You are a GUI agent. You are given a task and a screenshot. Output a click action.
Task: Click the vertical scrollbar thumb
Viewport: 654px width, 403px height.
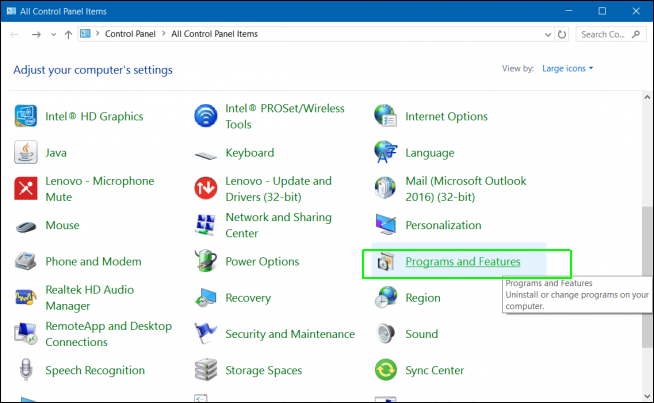(647, 277)
